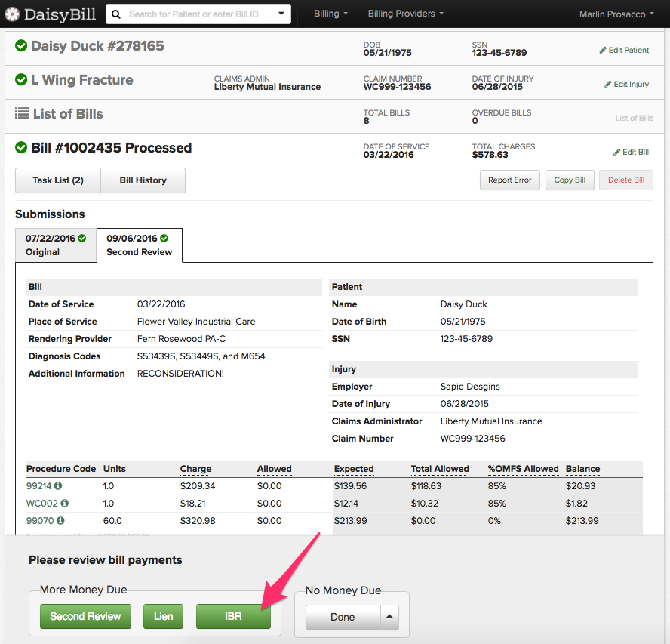Click the $118.63 total allowed cell
The height and width of the screenshot is (644, 670).
click(x=426, y=485)
